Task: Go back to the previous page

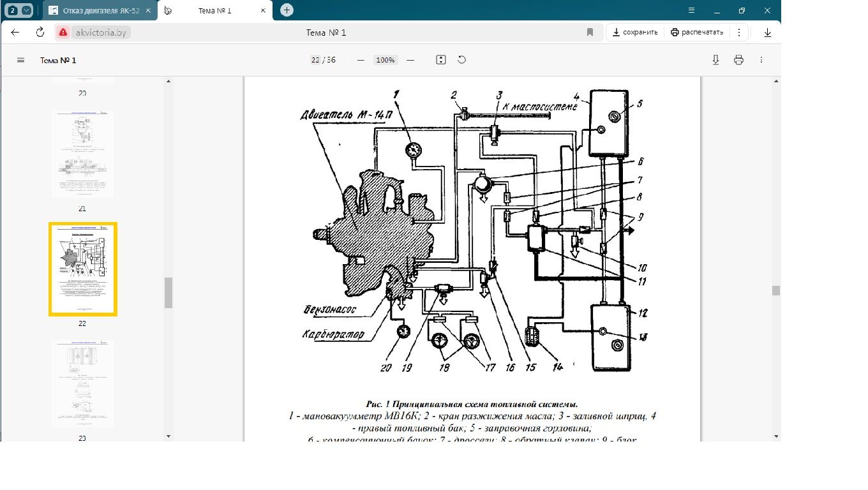Action: [15, 33]
